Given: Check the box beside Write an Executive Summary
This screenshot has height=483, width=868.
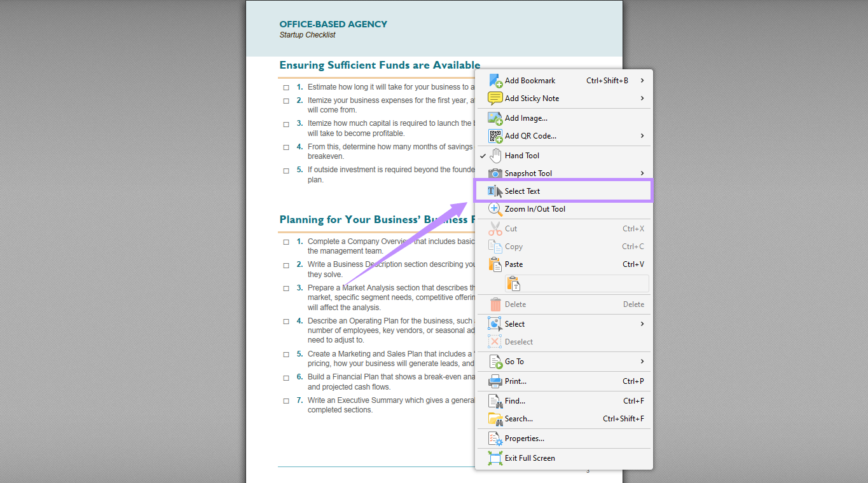Looking at the screenshot, I should [286, 400].
